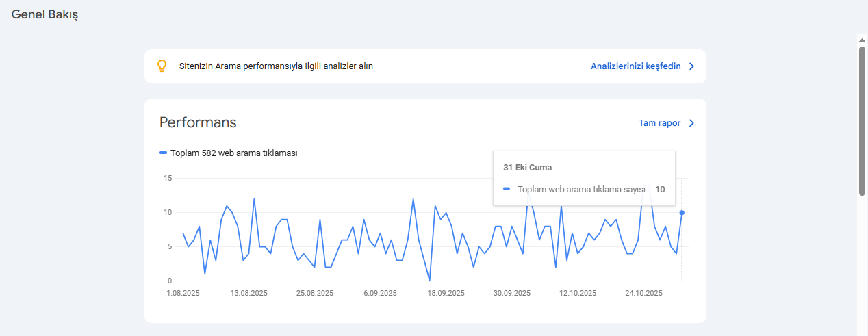Click the Genel Bakış page title

pos(44,14)
